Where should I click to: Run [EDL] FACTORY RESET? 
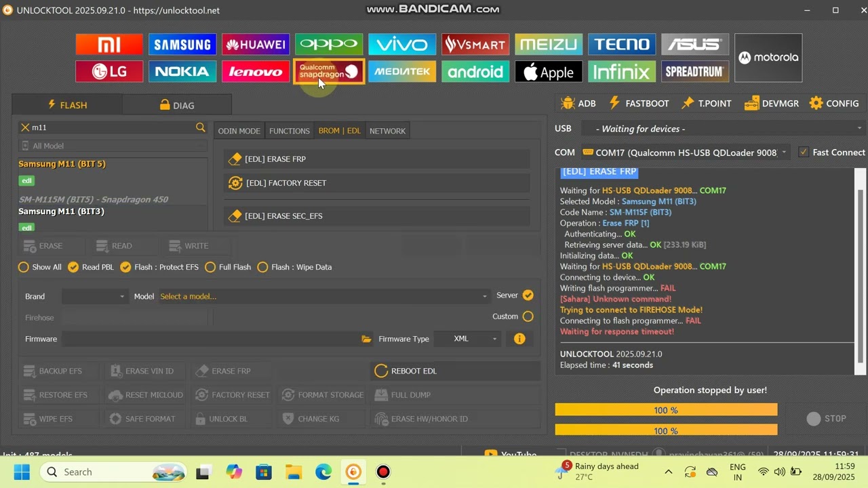[377, 183]
